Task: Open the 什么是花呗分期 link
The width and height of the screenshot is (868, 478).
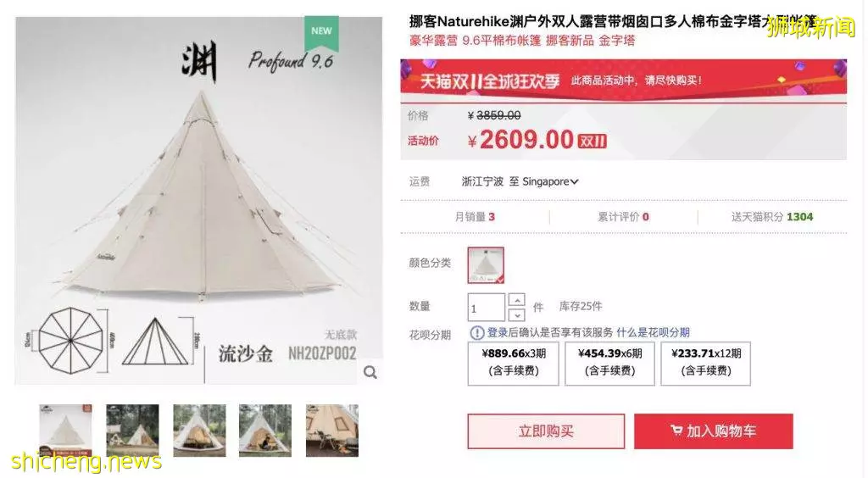Action: (x=653, y=332)
